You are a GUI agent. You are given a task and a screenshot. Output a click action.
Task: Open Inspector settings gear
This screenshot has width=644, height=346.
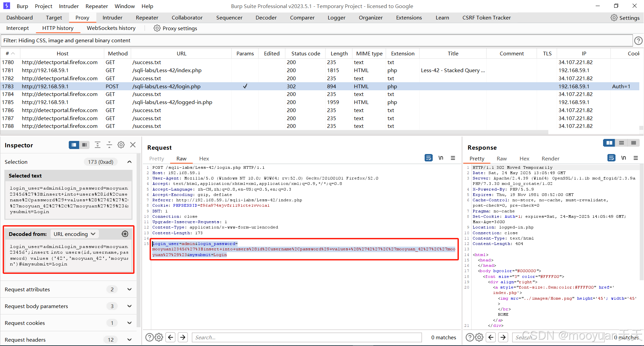coord(121,145)
